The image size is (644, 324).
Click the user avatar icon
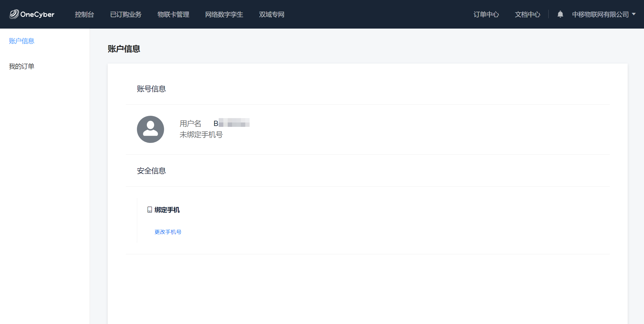150,129
